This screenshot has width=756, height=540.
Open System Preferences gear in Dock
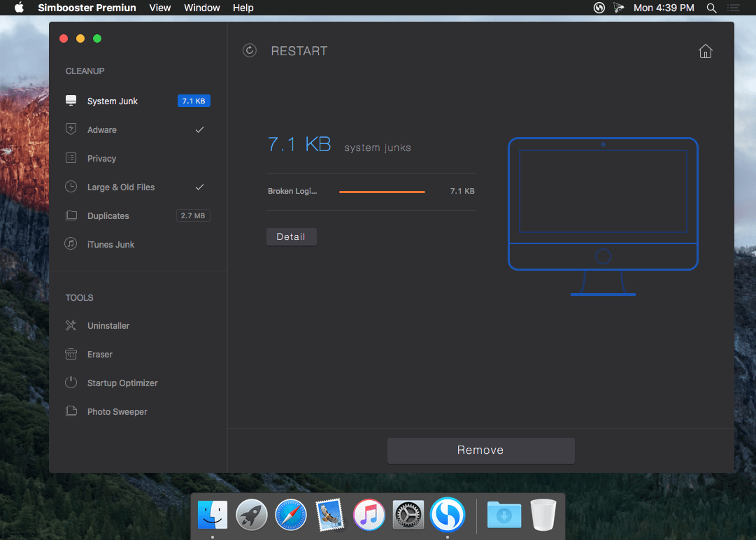(408, 515)
